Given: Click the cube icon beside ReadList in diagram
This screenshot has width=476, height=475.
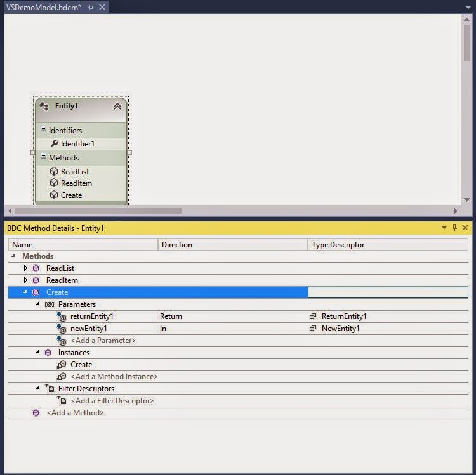Looking at the screenshot, I should (54, 171).
